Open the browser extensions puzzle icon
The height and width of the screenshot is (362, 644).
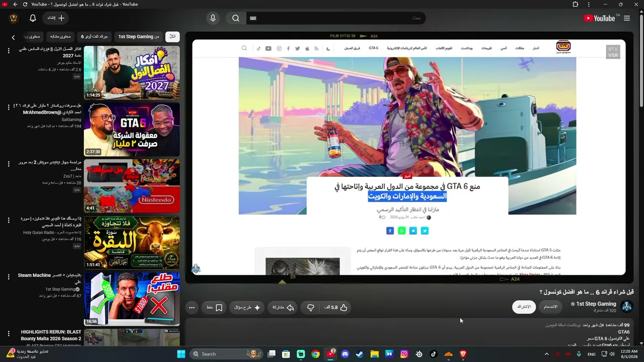pos(575,5)
